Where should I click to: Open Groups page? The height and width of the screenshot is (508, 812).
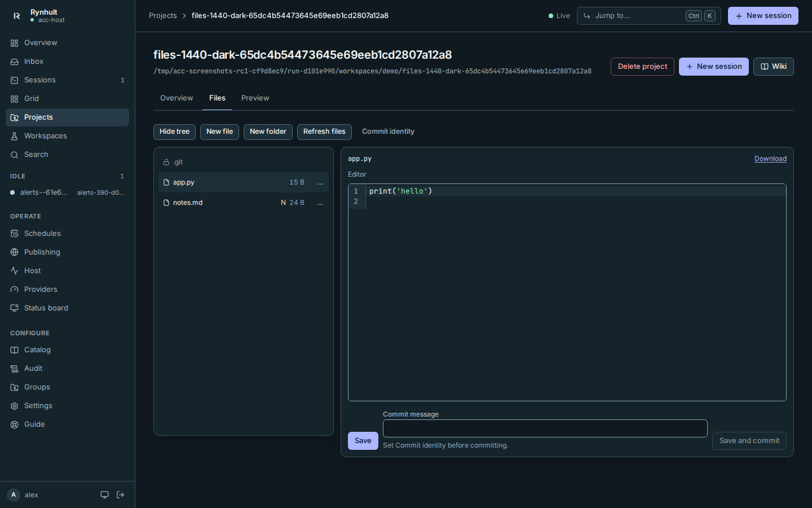click(67, 387)
